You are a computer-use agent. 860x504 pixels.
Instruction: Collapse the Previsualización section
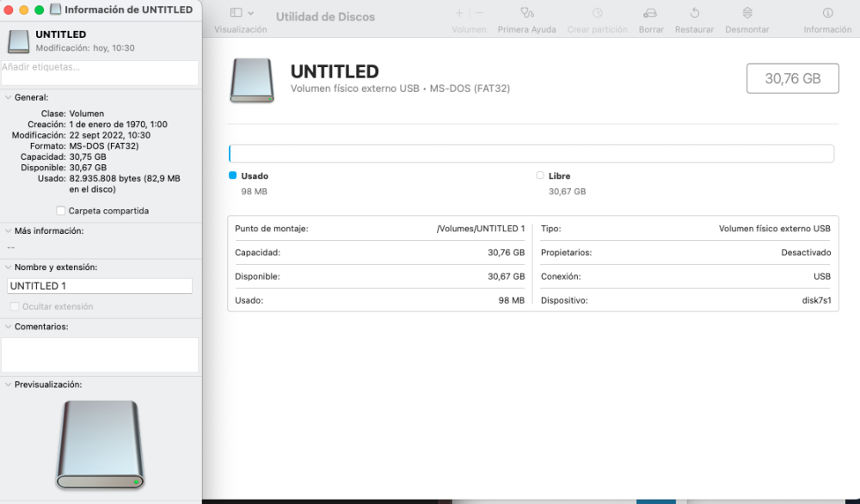point(9,384)
